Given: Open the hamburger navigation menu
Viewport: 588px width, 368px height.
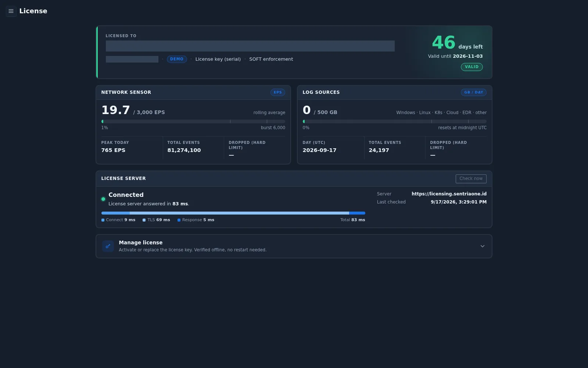Looking at the screenshot, I should 11,11.
